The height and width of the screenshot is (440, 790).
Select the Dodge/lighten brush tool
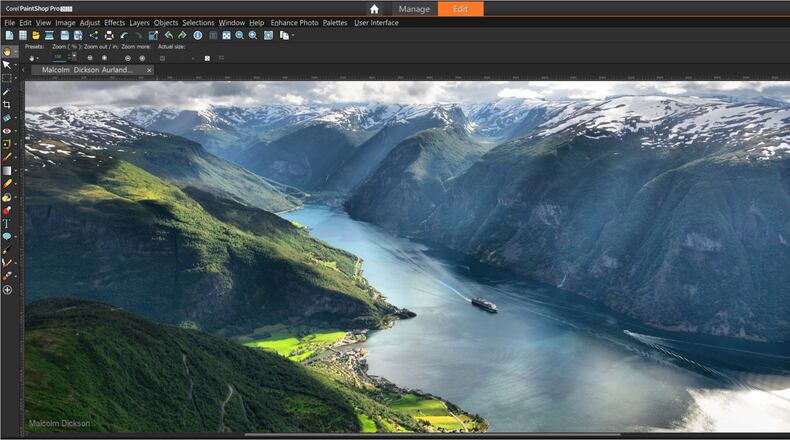pos(7,198)
